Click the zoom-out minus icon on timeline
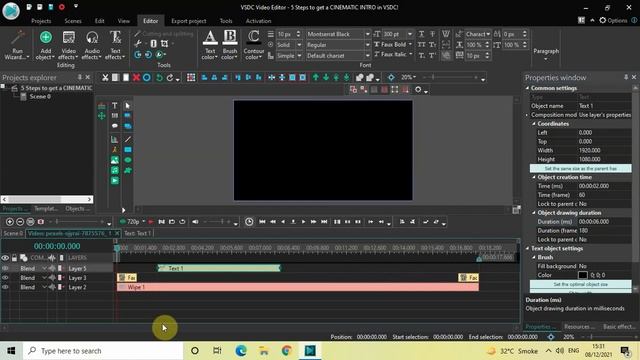 (20, 222)
